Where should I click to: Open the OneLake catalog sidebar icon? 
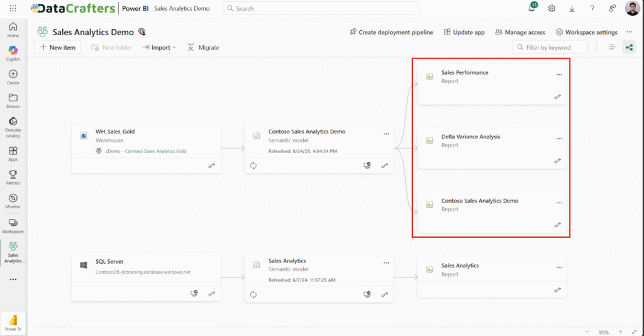[x=13, y=126]
